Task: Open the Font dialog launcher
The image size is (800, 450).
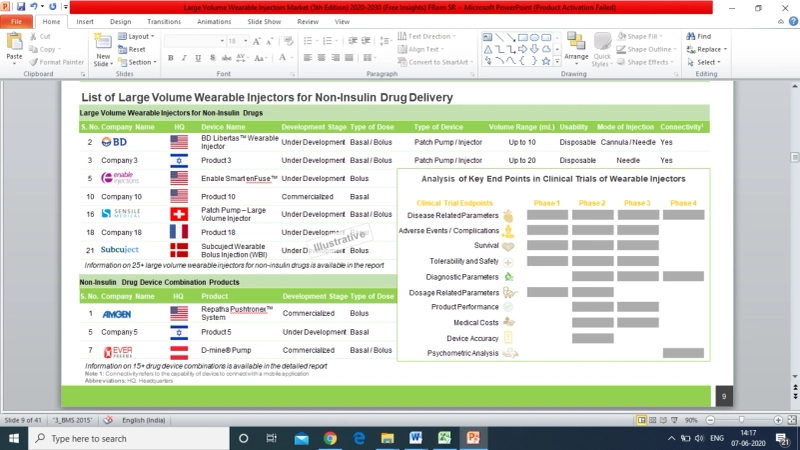Action: [x=292, y=74]
